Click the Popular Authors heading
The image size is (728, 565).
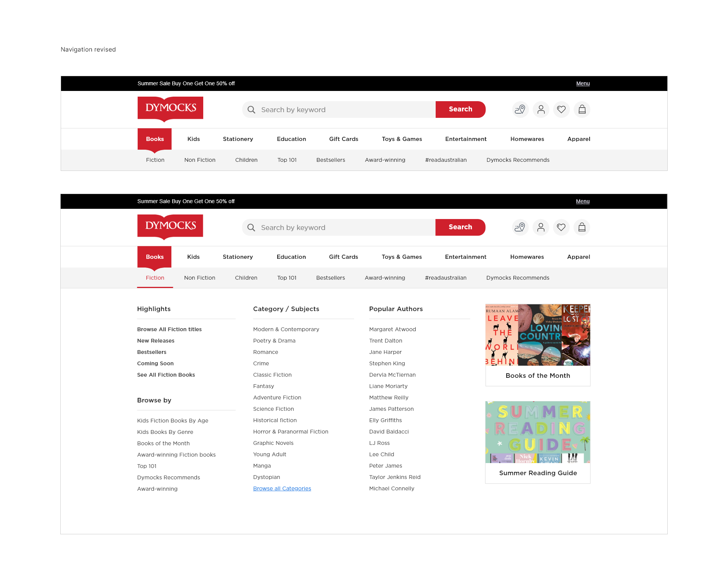[x=396, y=309]
